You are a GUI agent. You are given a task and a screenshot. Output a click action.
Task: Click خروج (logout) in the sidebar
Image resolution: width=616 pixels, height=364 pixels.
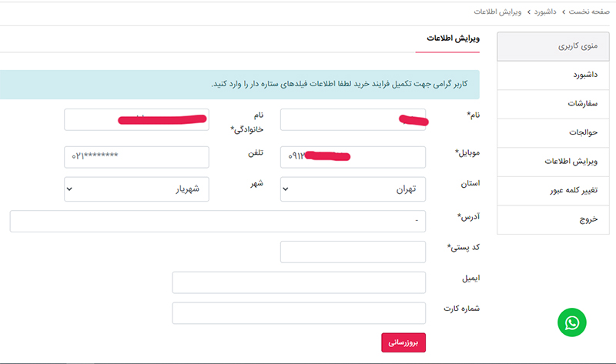tap(553, 219)
